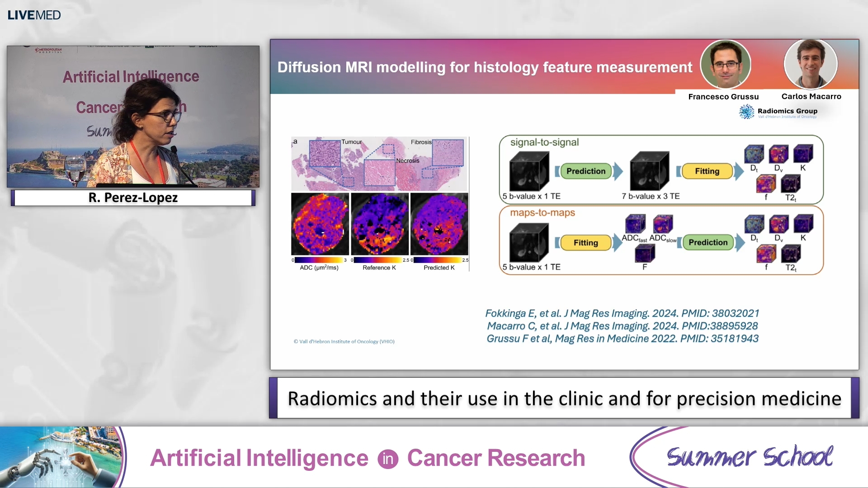Click Francesco Grussu's profile photo
Viewport: 868px width, 488px height.
click(x=725, y=64)
